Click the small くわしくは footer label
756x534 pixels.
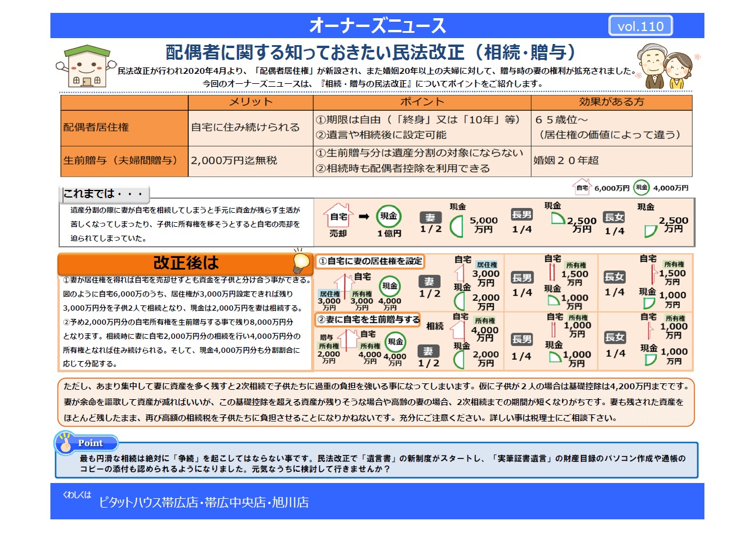pyautogui.click(x=77, y=494)
